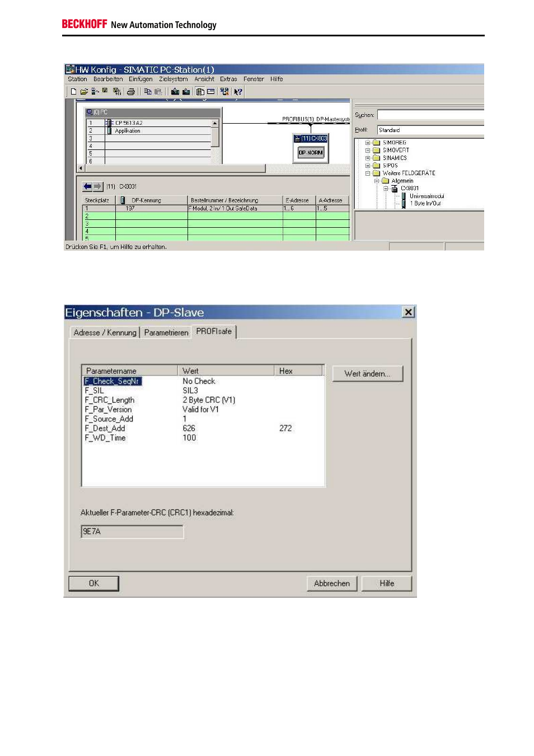The height and width of the screenshot is (756, 534).
Task: Select the F_Check_SeqNr parameter row
Action: click(203, 381)
